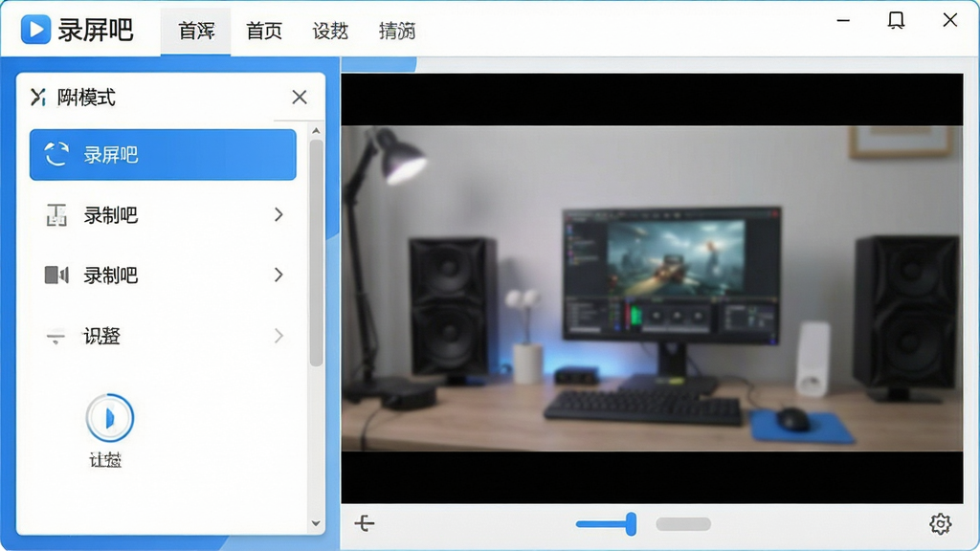Screen dimensions: 980x551
Task: Close the 模式 side panel
Action: (300, 97)
